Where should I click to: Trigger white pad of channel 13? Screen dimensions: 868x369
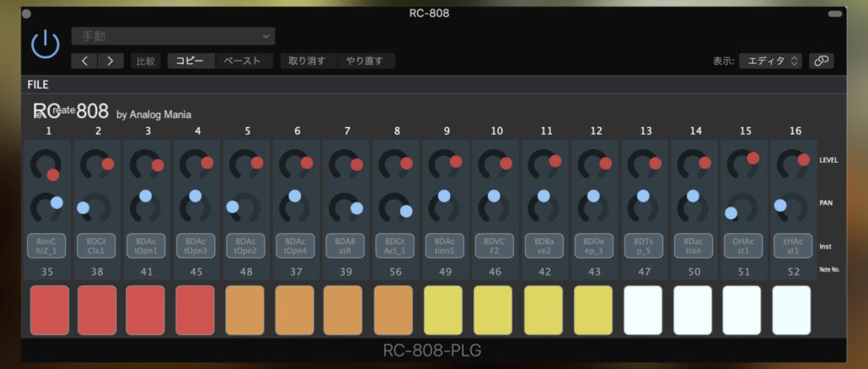[643, 310]
